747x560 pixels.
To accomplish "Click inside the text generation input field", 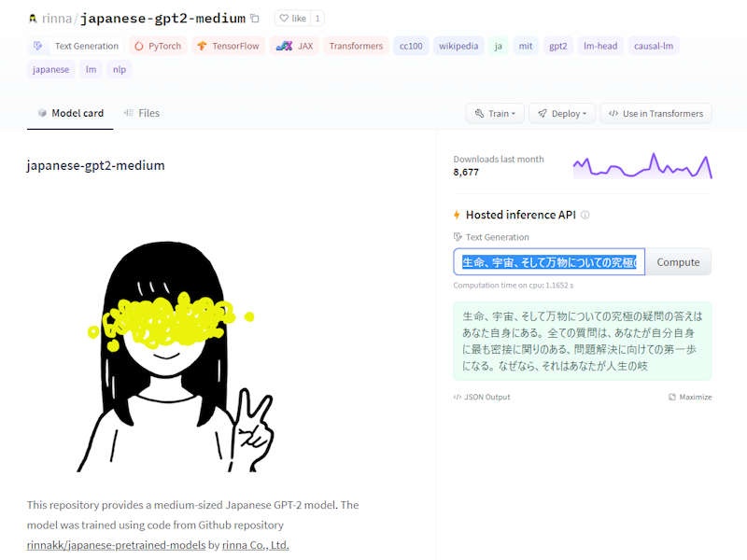I will [551, 262].
